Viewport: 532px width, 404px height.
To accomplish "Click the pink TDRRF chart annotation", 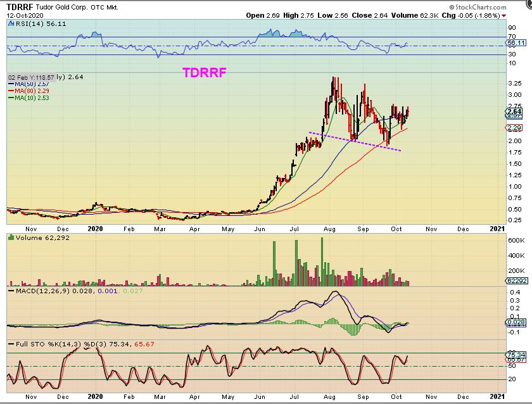I will pos(204,73).
